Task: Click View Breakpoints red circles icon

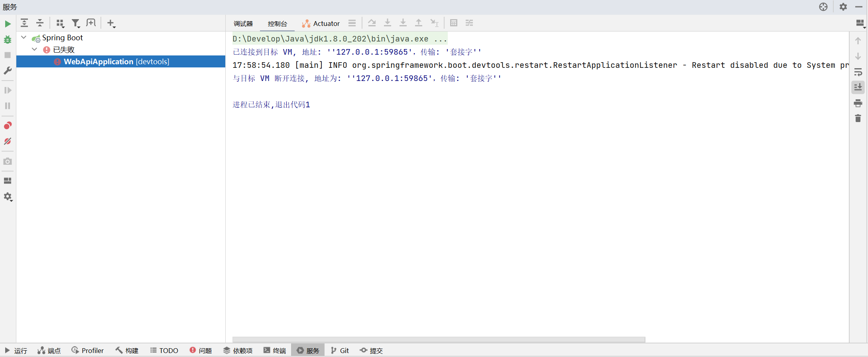Action: tap(8, 126)
